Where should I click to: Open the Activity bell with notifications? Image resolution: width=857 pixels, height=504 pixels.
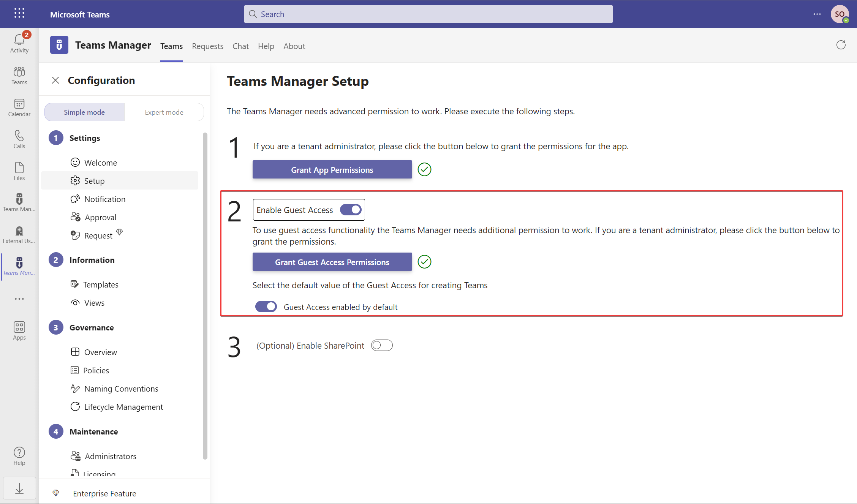click(19, 43)
